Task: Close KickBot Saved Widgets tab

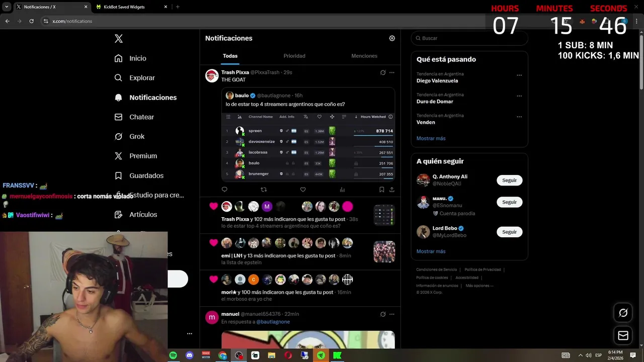Action: point(166,7)
